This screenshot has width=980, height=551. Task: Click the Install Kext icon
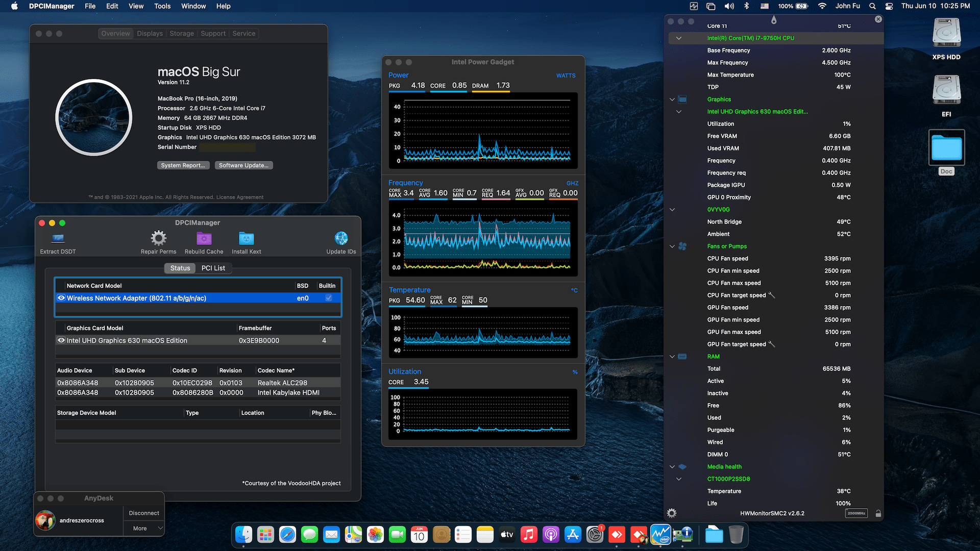coord(247,238)
